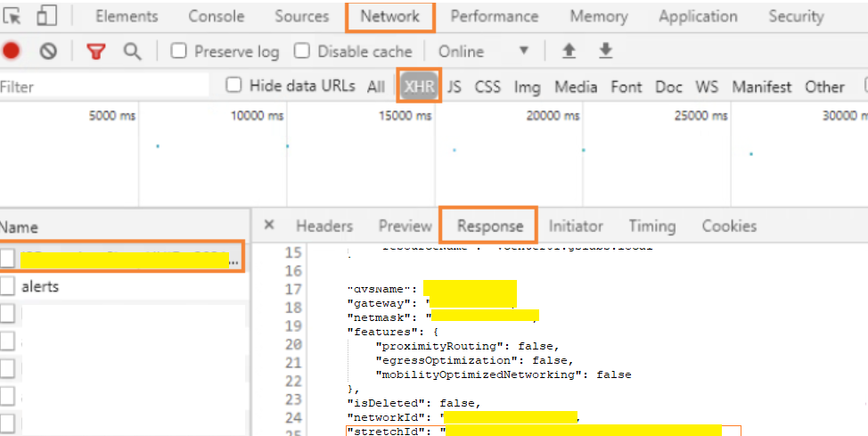Open the Response tab
Screen dimensions: 868x436
[x=487, y=226]
